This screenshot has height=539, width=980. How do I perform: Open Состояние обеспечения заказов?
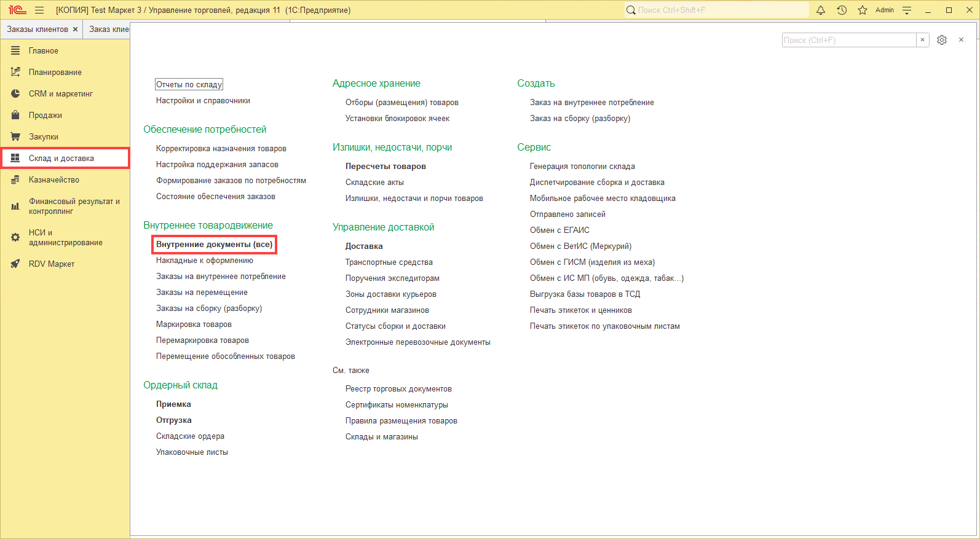coord(216,197)
